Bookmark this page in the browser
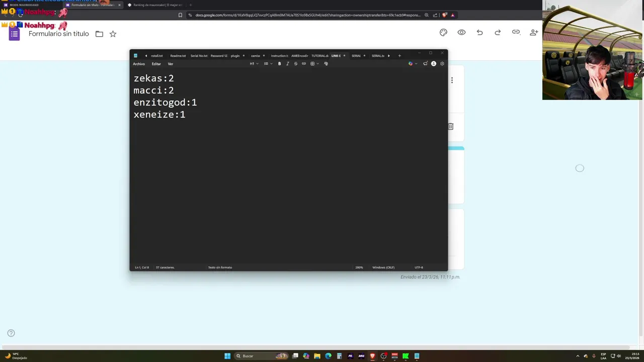The height and width of the screenshot is (362, 644). point(180,15)
